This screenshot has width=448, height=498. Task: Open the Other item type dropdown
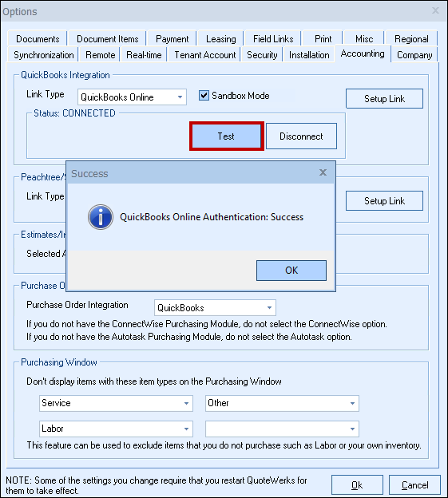(282, 403)
